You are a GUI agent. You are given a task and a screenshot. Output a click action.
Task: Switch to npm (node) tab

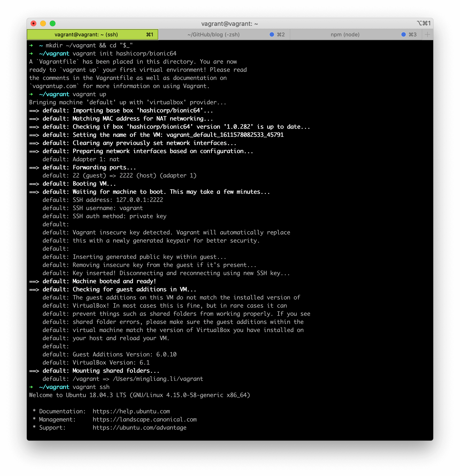345,34
